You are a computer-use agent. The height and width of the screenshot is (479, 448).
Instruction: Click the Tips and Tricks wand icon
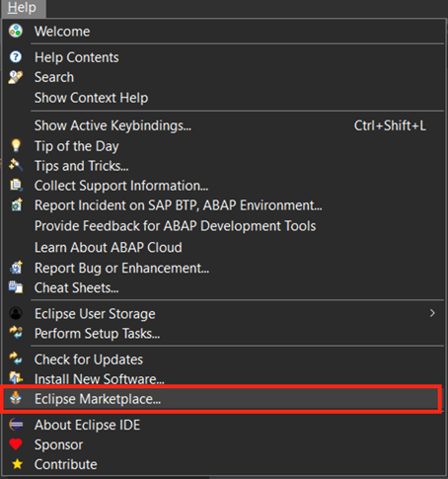point(16,165)
